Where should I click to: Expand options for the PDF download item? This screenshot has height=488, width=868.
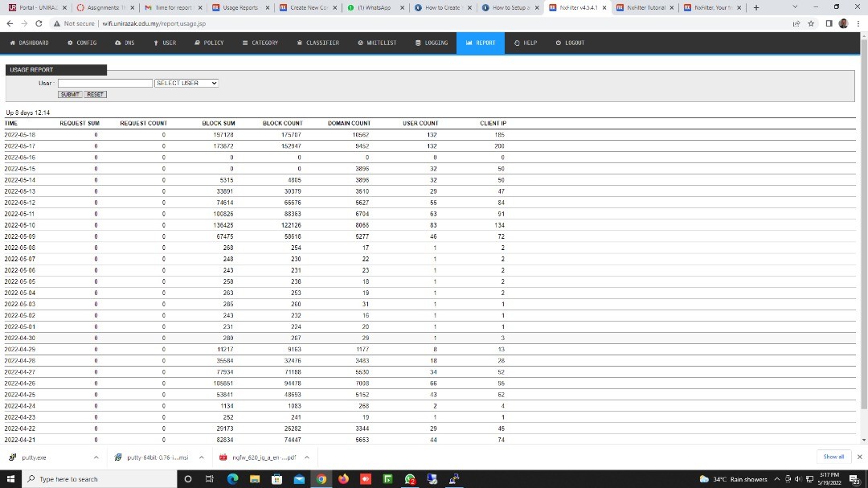pos(306,457)
